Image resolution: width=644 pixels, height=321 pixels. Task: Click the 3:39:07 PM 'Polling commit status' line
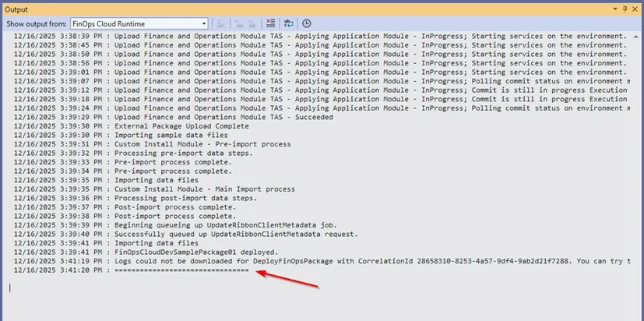(322, 81)
